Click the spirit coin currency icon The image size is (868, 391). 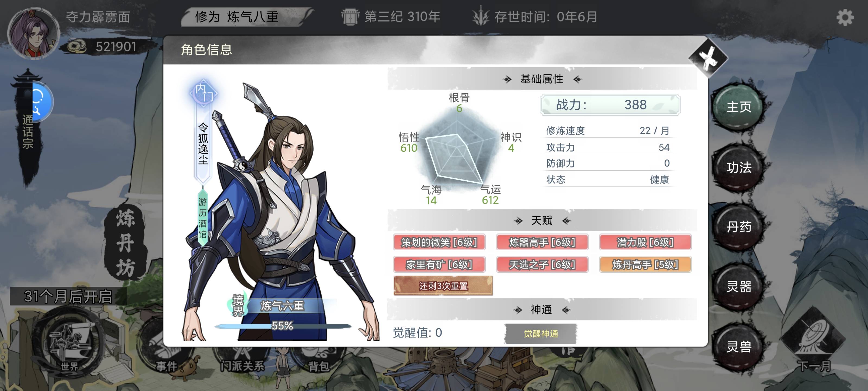tap(77, 46)
